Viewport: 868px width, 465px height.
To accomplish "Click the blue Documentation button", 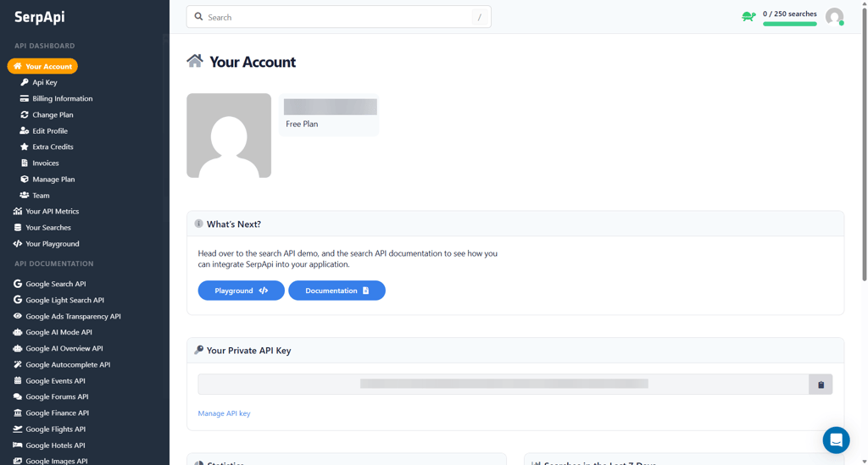I will point(337,291).
